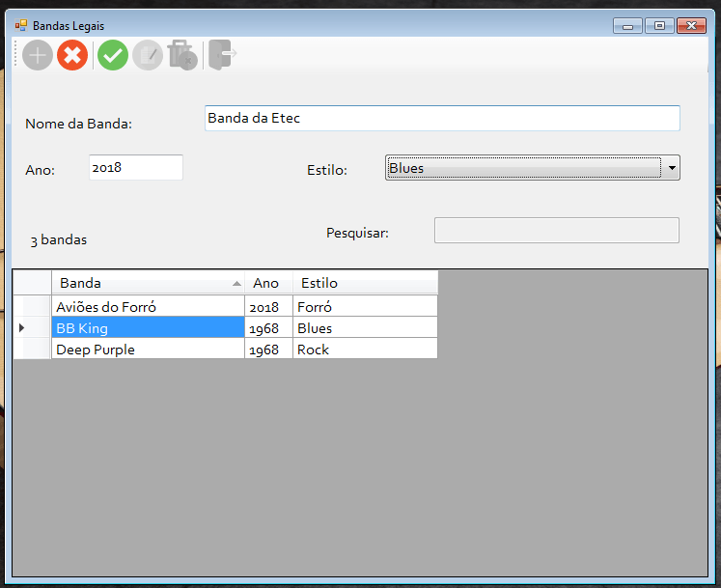Select the Aviões do Forró cell

click(148, 307)
